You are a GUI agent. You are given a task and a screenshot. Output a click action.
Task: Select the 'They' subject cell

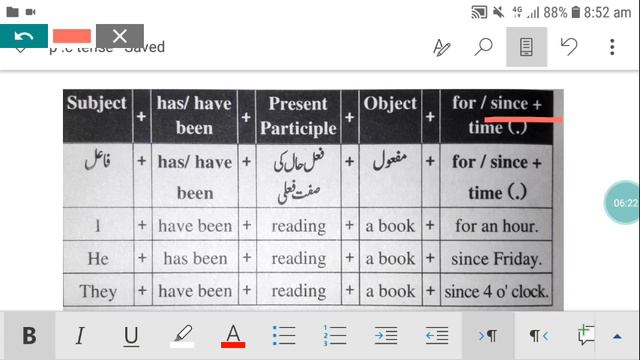coord(98,291)
